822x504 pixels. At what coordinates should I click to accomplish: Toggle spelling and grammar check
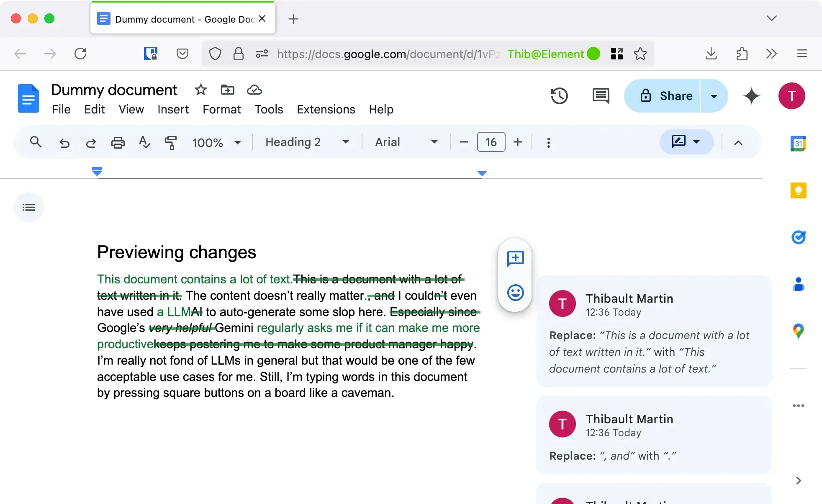coord(144,142)
